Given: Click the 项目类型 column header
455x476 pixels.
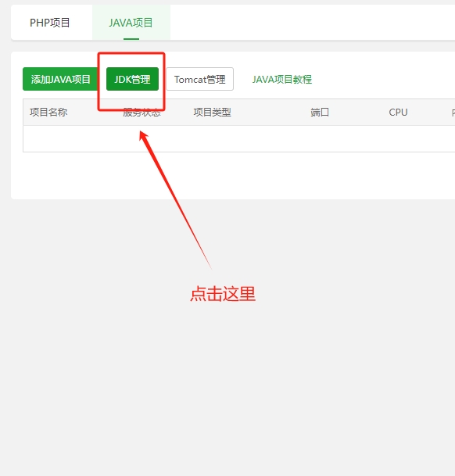Looking at the screenshot, I should [213, 113].
